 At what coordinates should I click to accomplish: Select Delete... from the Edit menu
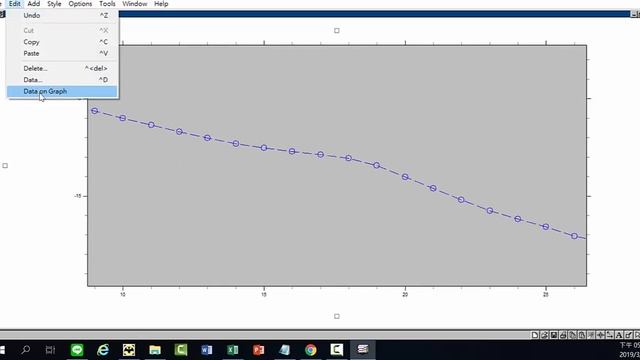pos(62,69)
